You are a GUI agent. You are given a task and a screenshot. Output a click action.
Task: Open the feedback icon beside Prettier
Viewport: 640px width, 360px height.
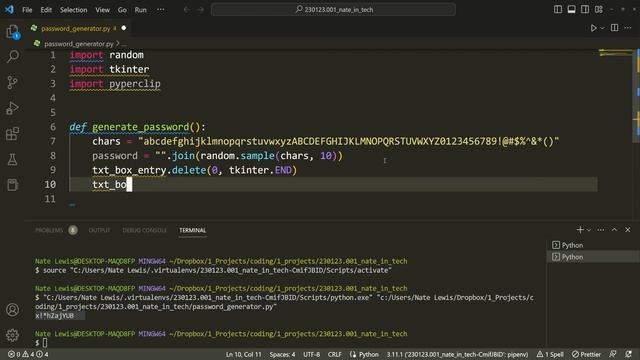613,354
